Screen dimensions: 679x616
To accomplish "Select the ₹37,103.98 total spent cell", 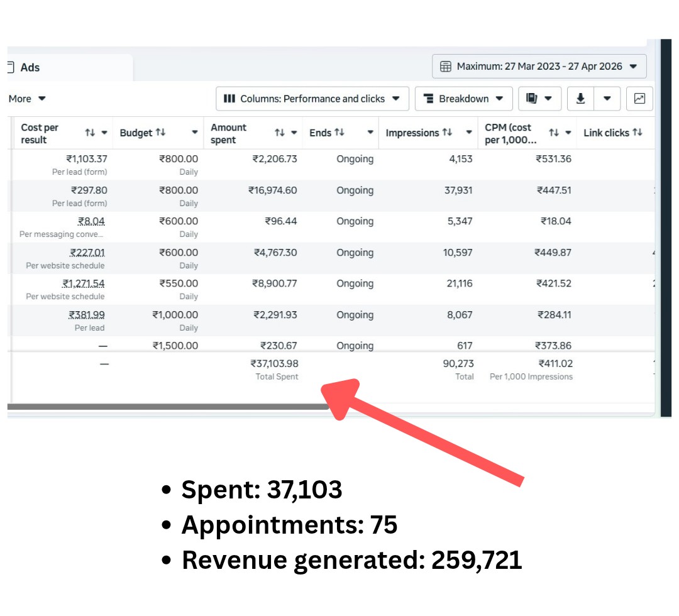I will point(274,364).
